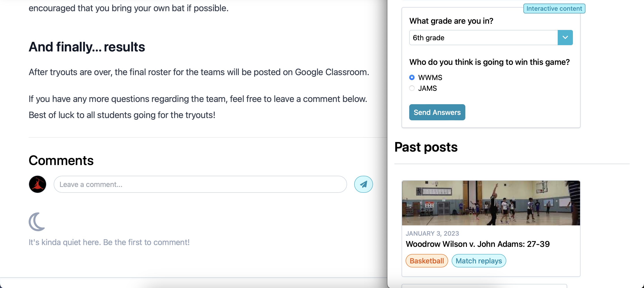Click the 'Be the first to comment' text

(x=146, y=242)
